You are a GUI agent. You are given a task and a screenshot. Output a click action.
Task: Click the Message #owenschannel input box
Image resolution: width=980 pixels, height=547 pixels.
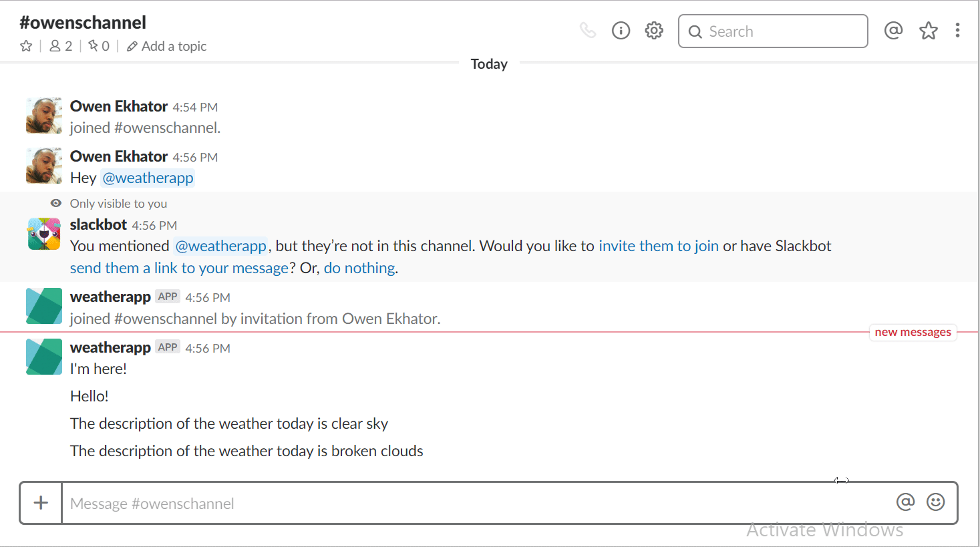tap(477, 504)
